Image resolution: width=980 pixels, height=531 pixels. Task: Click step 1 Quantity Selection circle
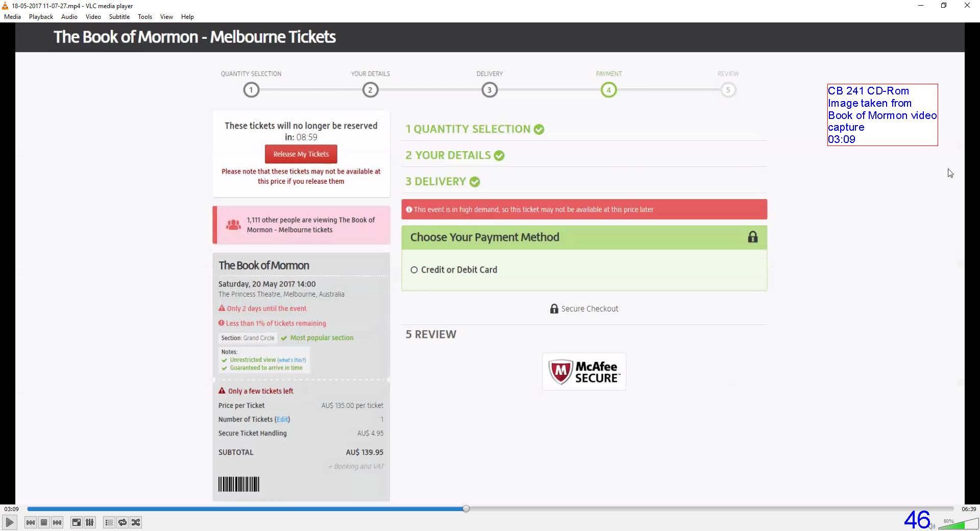[x=251, y=90]
